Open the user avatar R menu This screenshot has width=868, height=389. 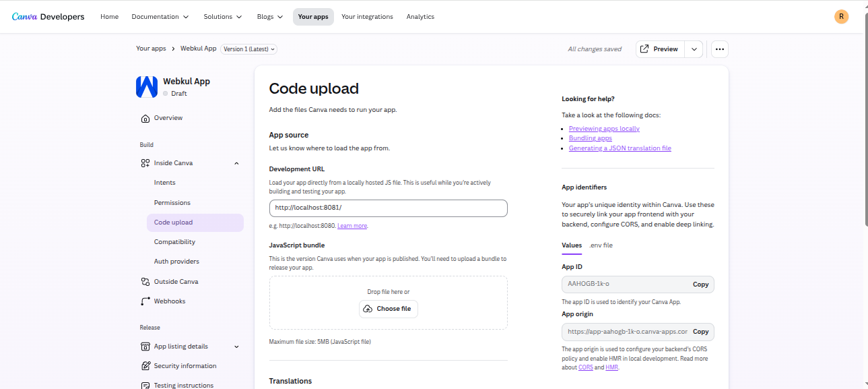click(841, 17)
